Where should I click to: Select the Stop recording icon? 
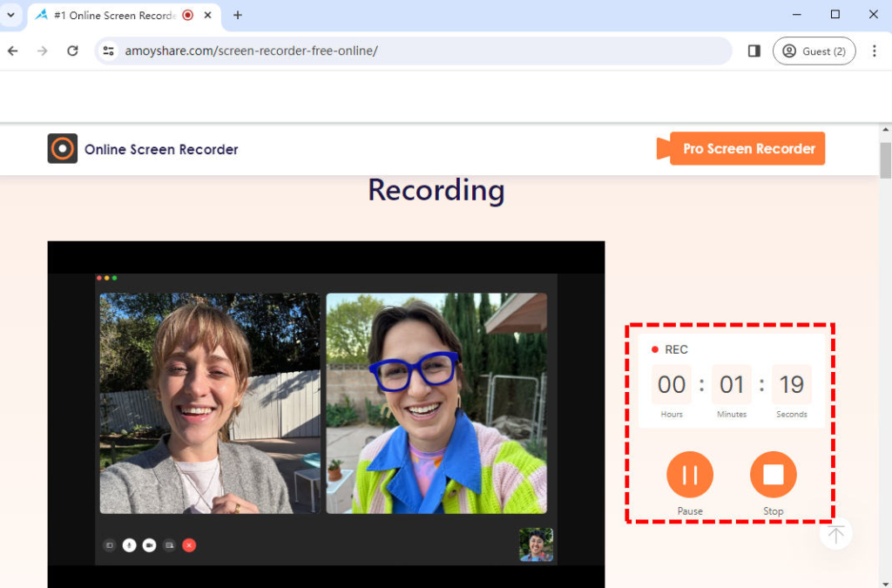(773, 474)
